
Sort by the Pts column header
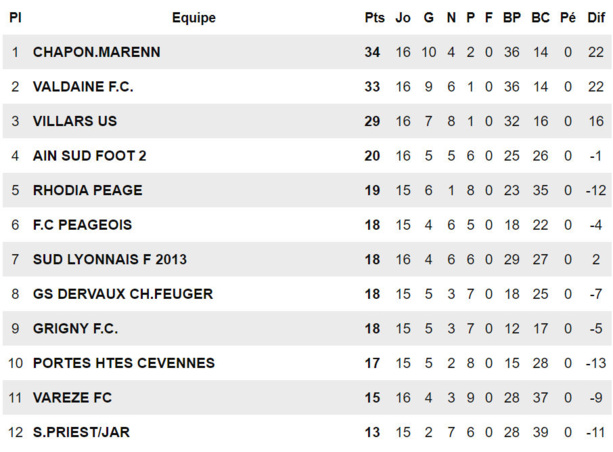[374, 18]
